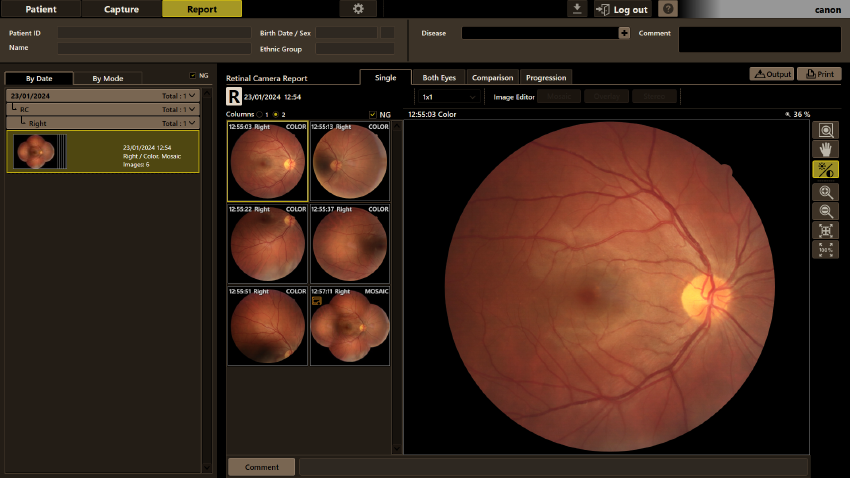The image size is (850, 478).
Task: Select the 12:57:11 mosaic thumbnail
Action: pyautogui.click(x=350, y=326)
